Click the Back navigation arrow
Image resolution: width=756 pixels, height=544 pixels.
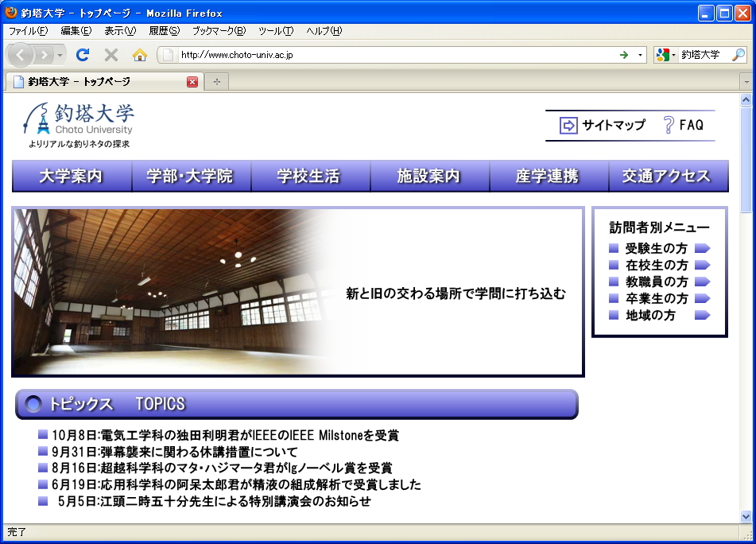21,55
